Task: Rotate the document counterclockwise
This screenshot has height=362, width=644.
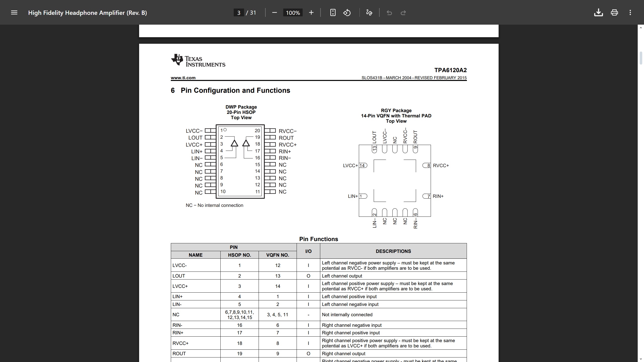Action: [x=347, y=13]
